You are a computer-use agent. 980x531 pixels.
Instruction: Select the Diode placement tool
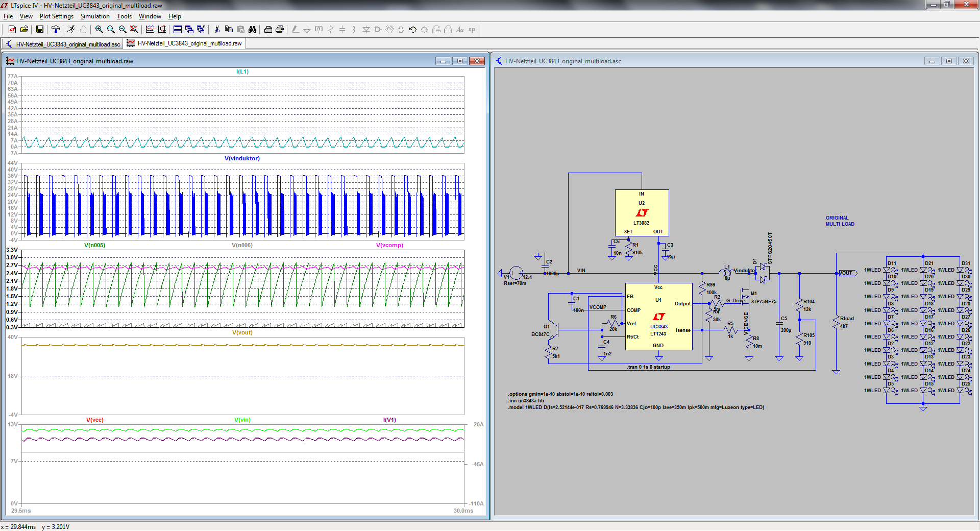point(366,30)
